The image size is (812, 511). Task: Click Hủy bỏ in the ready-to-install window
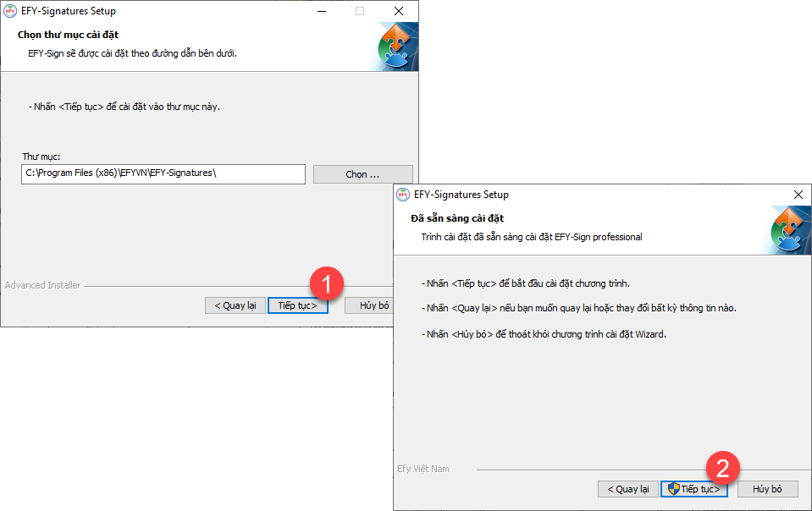pyautogui.click(x=767, y=489)
